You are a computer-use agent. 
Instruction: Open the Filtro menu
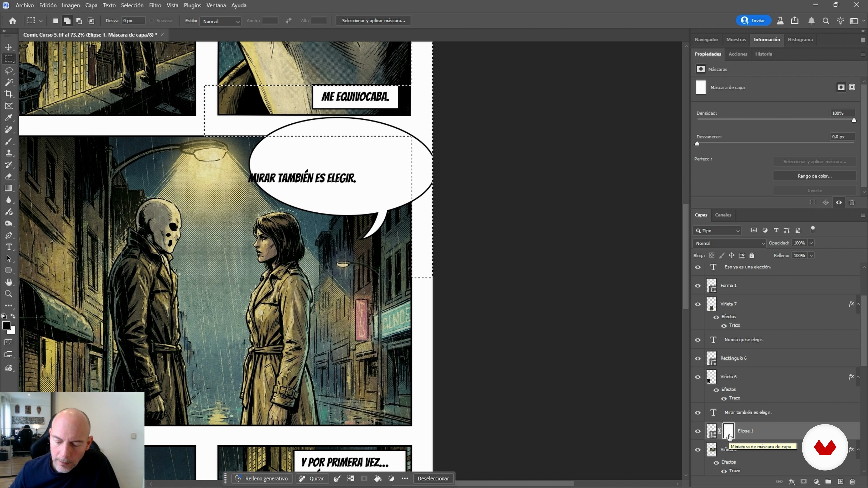(155, 5)
